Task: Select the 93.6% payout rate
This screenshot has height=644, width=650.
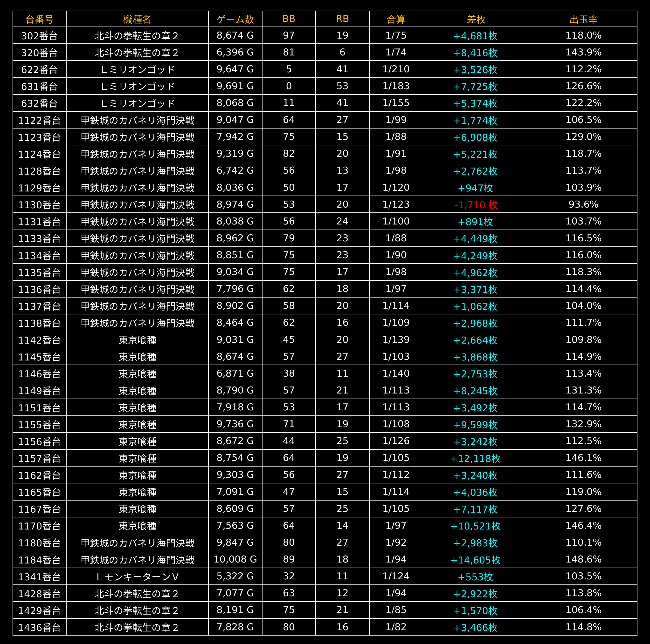Action: pyautogui.click(x=583, y=205)
